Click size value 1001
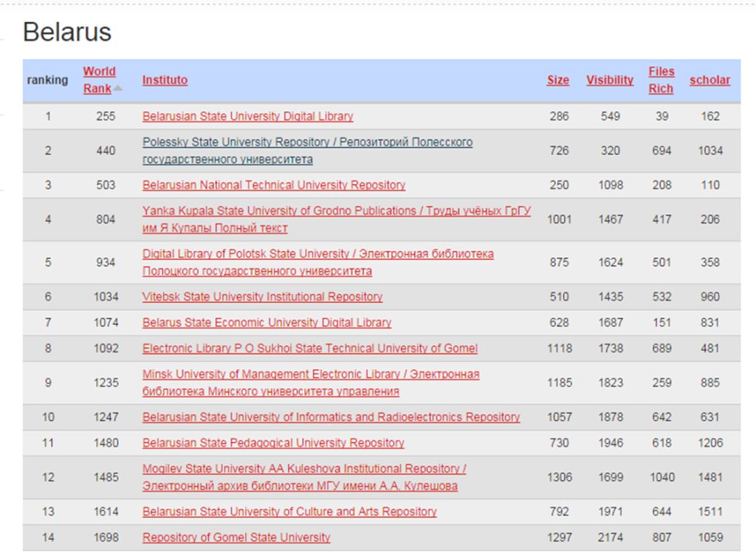756x554 pixels. coord(560,219)
